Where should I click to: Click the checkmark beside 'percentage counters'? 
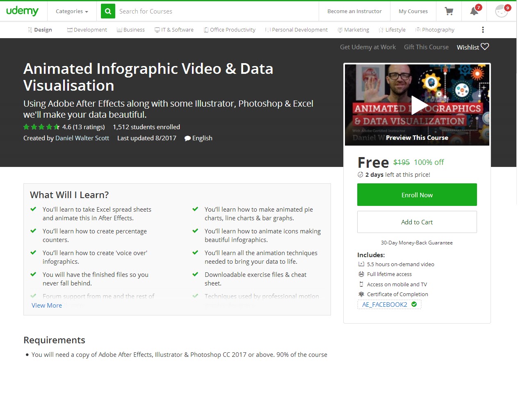[33, 231]
